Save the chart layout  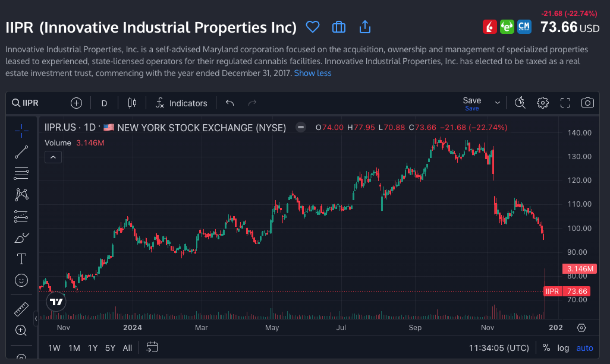(x=472, y=103)
